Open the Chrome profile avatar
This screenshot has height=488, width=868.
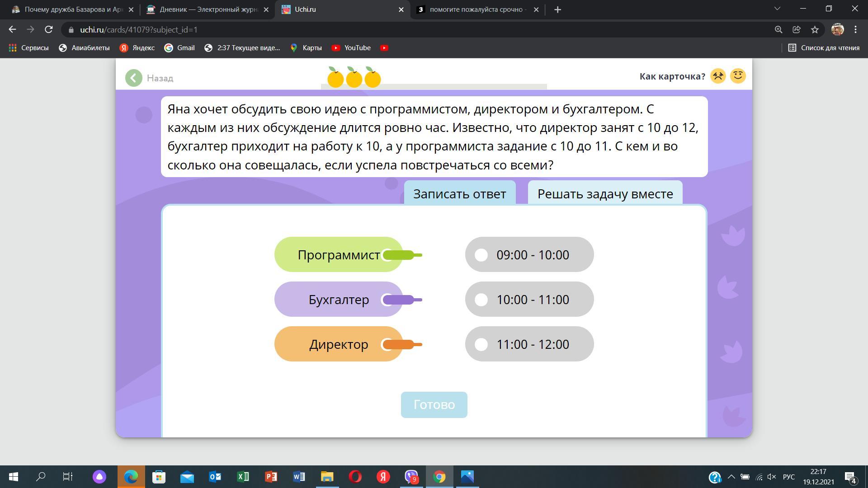click(x=837, y=30)
